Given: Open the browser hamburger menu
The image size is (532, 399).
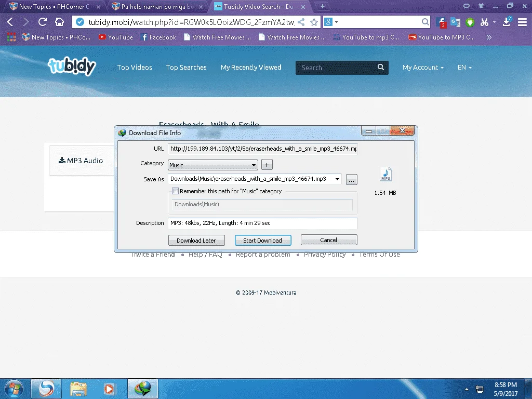Looking at the screenshot, I should pos(522,22).
